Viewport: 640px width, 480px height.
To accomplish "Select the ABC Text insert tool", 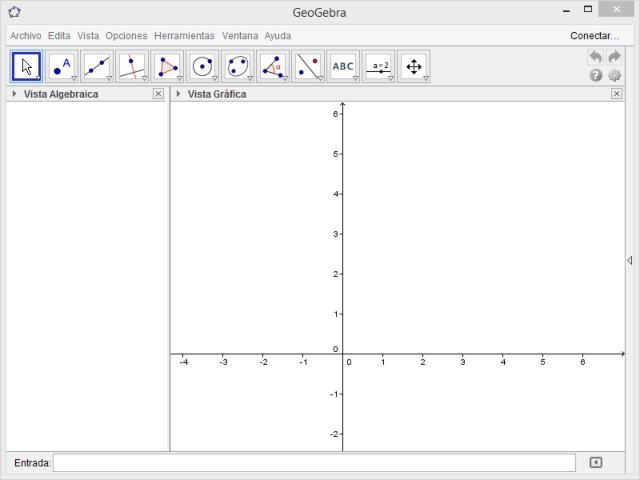I will click(343, 67).
